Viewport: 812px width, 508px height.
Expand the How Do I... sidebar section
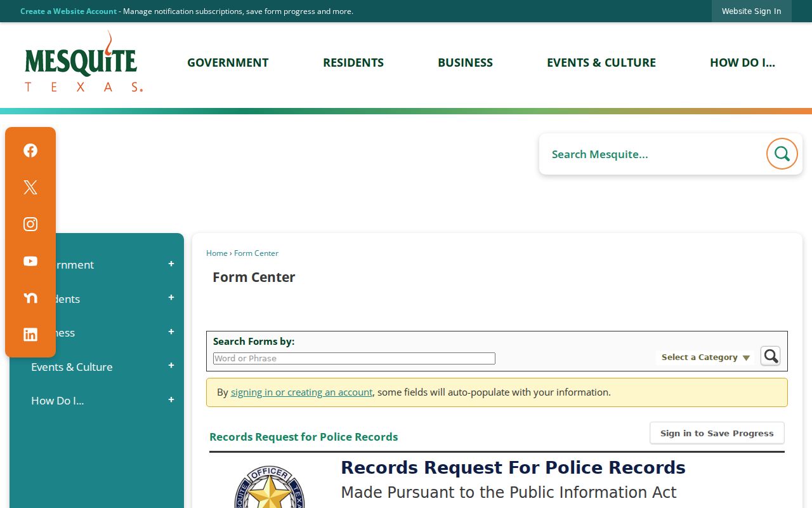click(171, 400)
